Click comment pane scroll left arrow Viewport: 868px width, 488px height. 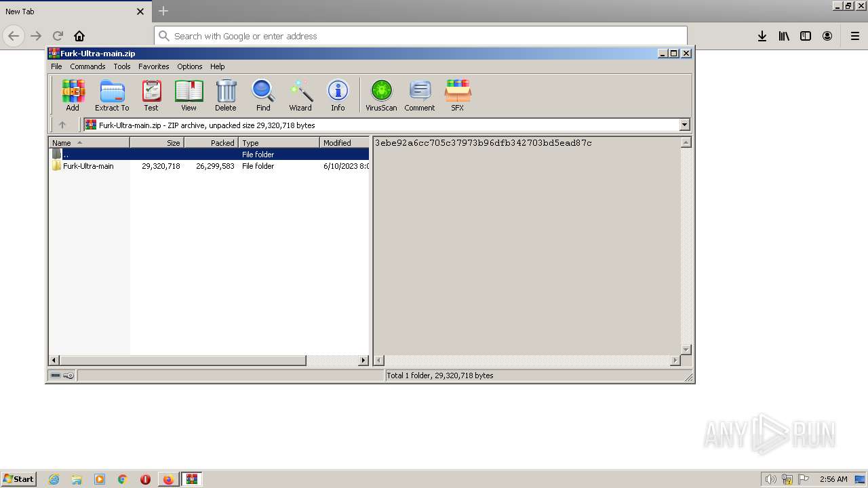point(379,361)
